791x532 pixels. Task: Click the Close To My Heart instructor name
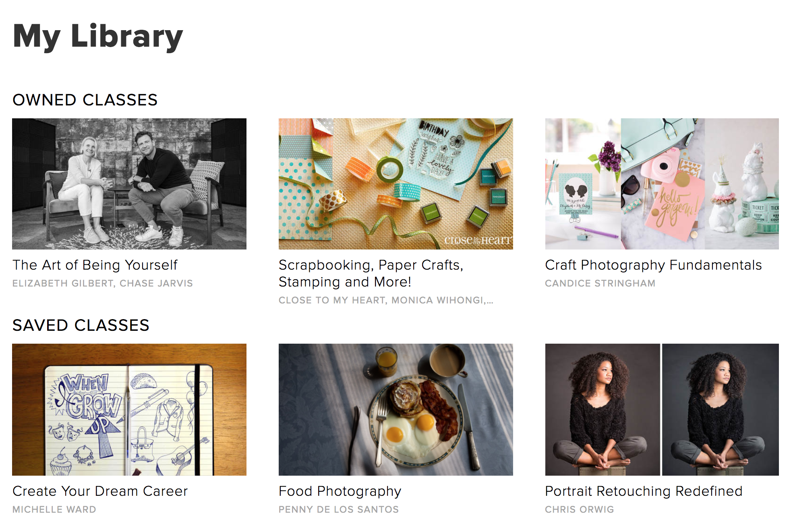tap(332, 300)
